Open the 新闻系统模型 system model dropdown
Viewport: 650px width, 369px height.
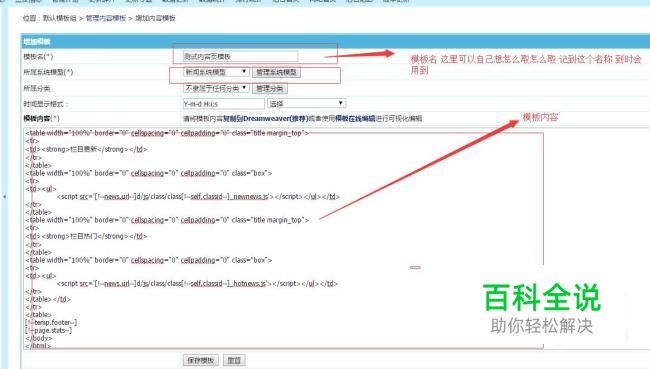216,72
